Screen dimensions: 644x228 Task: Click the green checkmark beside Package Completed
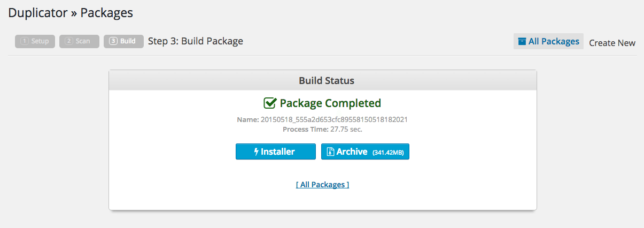click(270, 103)
